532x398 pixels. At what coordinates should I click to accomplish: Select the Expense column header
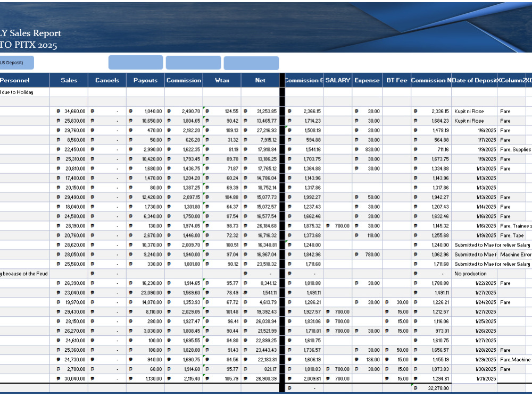[x=367, y=80]
